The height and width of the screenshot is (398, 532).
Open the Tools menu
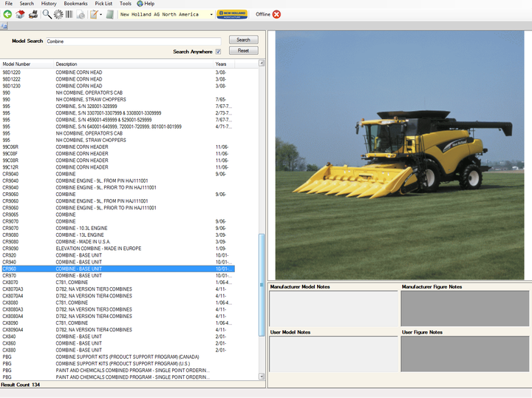[x=126, y=4]
